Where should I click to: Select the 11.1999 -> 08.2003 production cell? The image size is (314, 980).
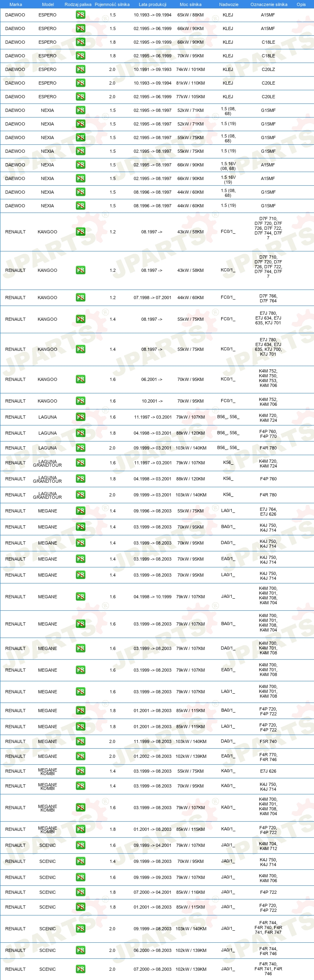click(x=153, y=741)
